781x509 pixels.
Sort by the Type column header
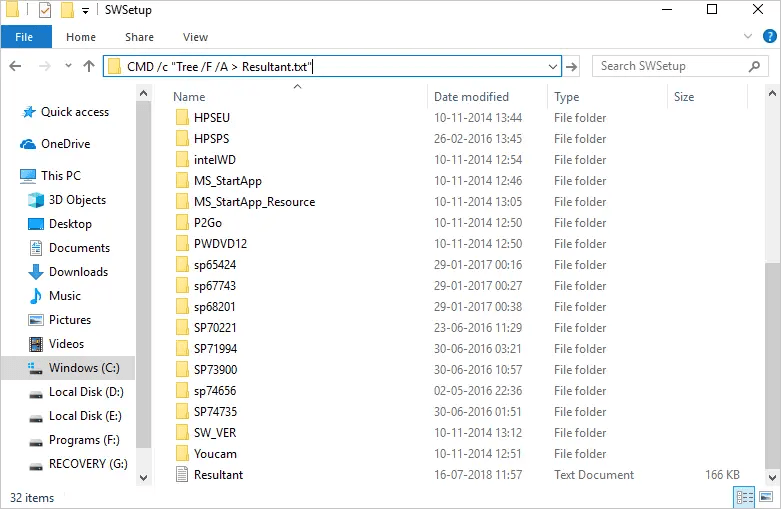tap(566, 97)
